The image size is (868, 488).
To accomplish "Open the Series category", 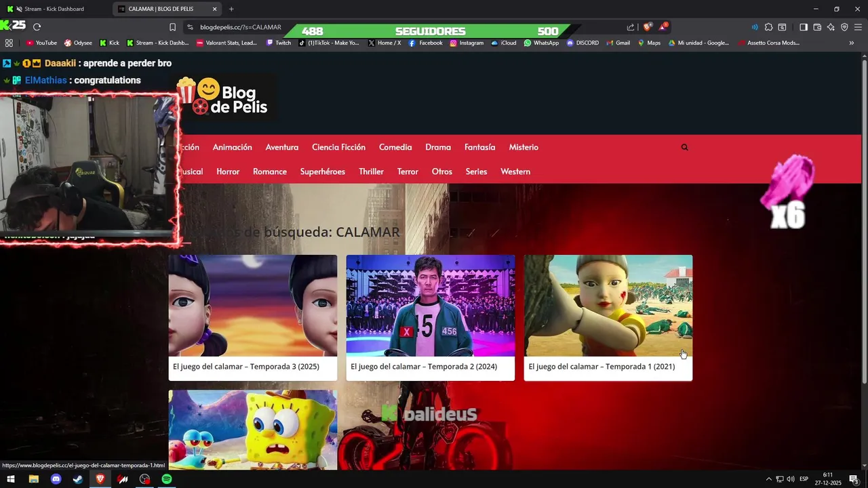I will point(476,171).
